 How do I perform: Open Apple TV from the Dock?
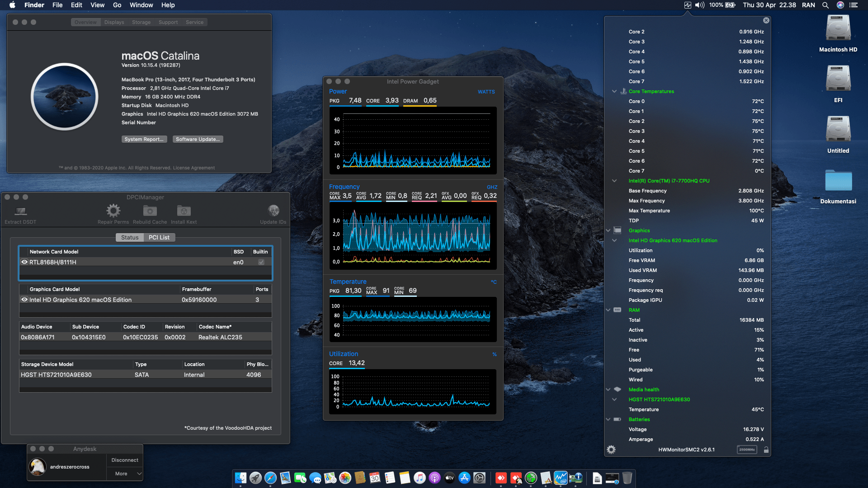(x=449, y=478)
